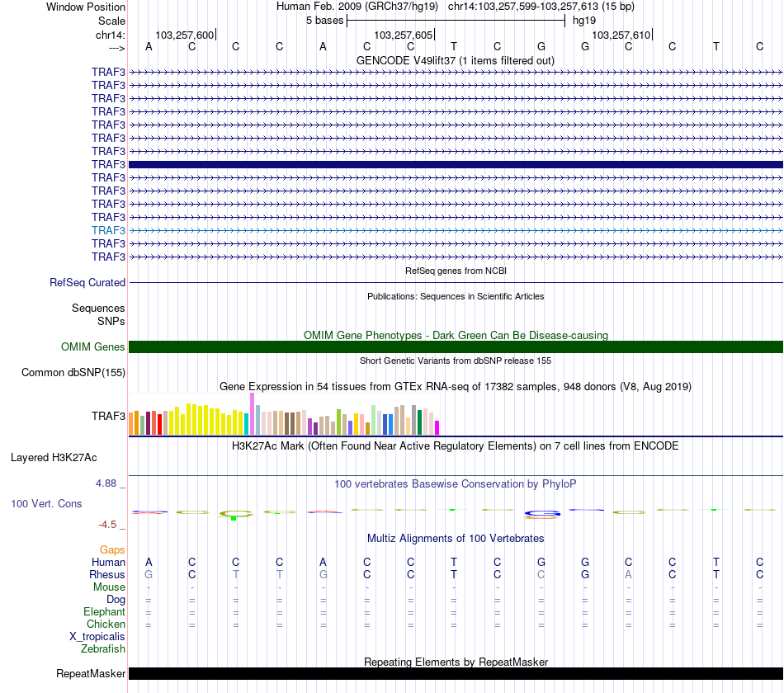The width and height of the screenshot is (784, 693).
Task: Click the chr14:103,257,599-103,257,613 (15 bp) position text
Action: point(541,7)
